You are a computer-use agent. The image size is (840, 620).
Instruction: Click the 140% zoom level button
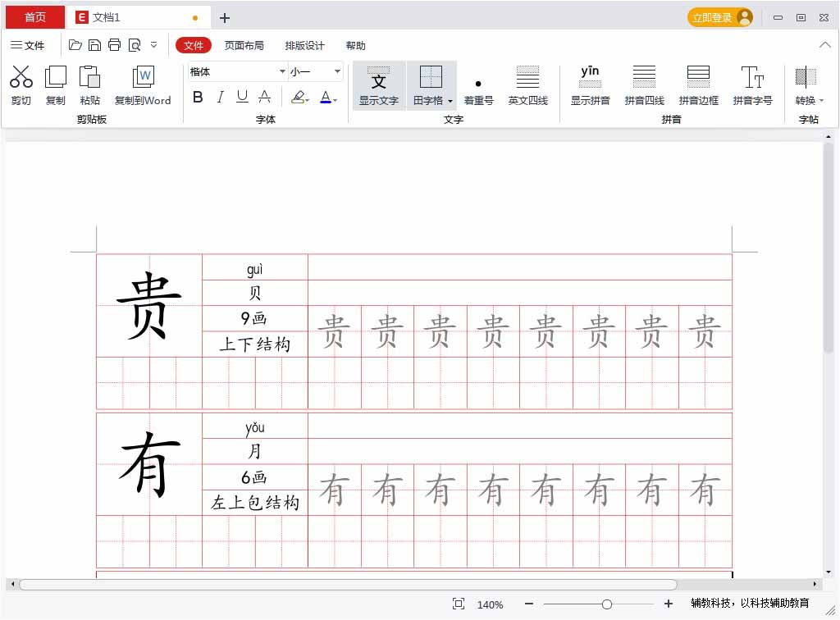pyautogui.click(x=490, y=604)
